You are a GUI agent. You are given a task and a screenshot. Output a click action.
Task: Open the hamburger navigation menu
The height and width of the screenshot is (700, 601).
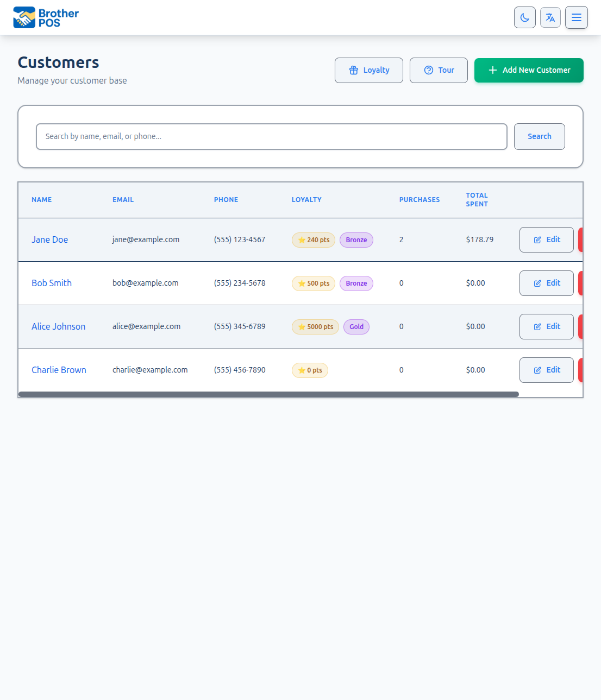pos(576,17)
